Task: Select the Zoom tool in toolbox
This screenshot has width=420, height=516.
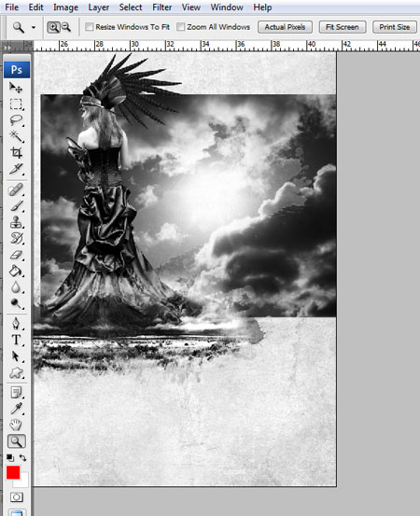Action: [16, 441]
